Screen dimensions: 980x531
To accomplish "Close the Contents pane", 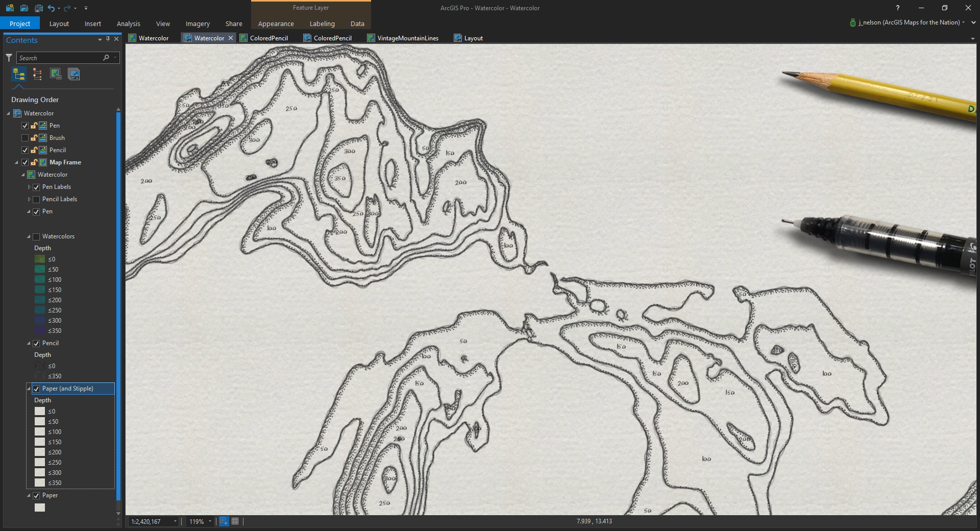I will [116, 39].
